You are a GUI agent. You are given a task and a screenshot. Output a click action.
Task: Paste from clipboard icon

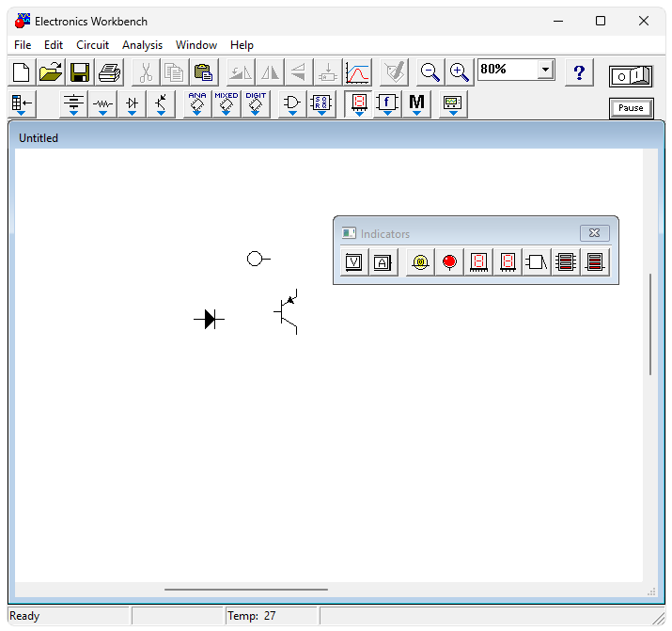204,72
